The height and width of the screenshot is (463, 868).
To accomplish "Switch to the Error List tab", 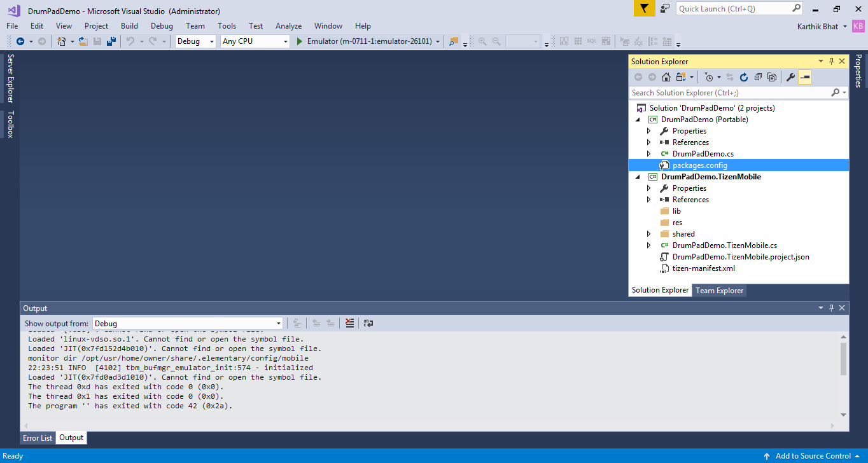I will (38, 438).
